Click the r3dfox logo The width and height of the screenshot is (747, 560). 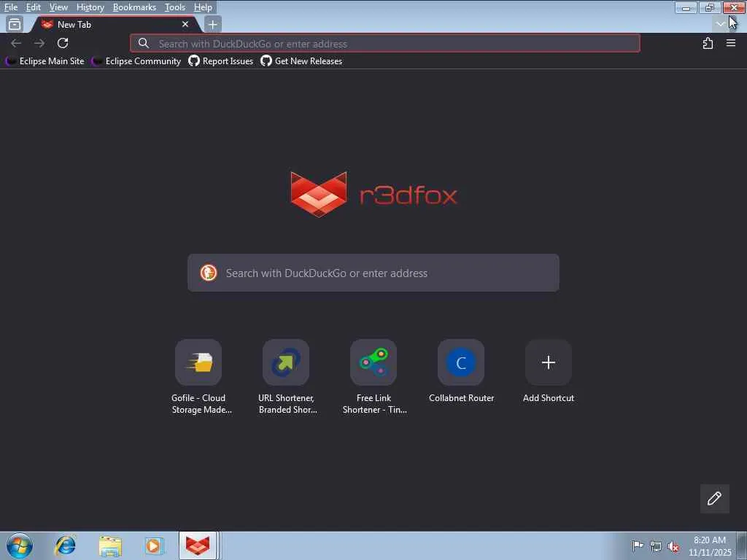point(374,195)
